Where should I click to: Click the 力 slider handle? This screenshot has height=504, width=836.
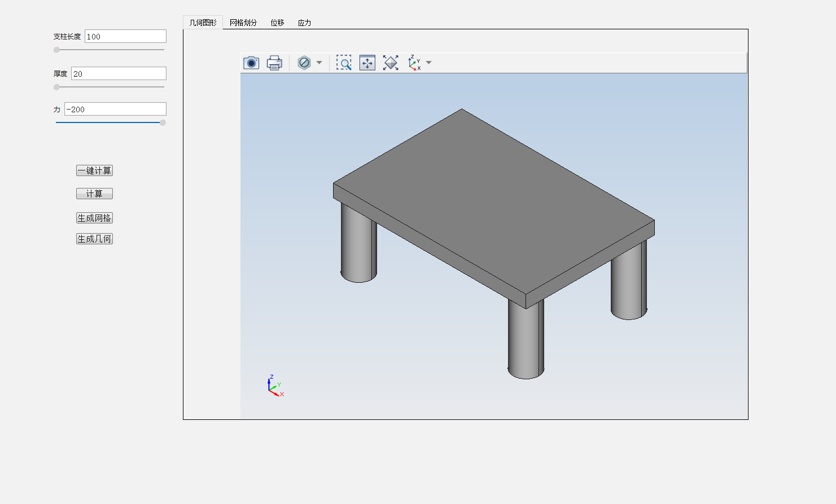point(163,122)
